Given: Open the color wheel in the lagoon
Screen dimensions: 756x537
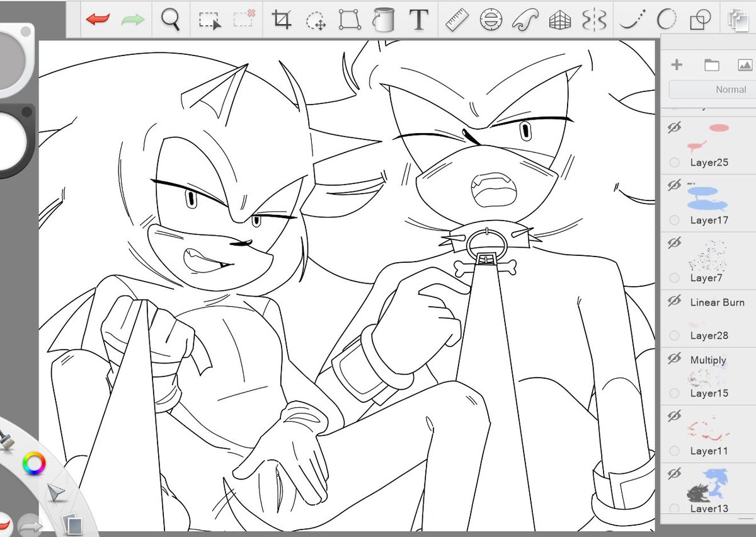Looking at the screenshot, I should (34, 463).
